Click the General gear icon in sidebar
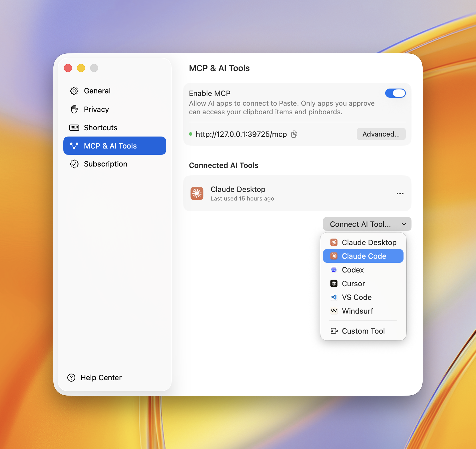476x449 pixels. point(74,91)
